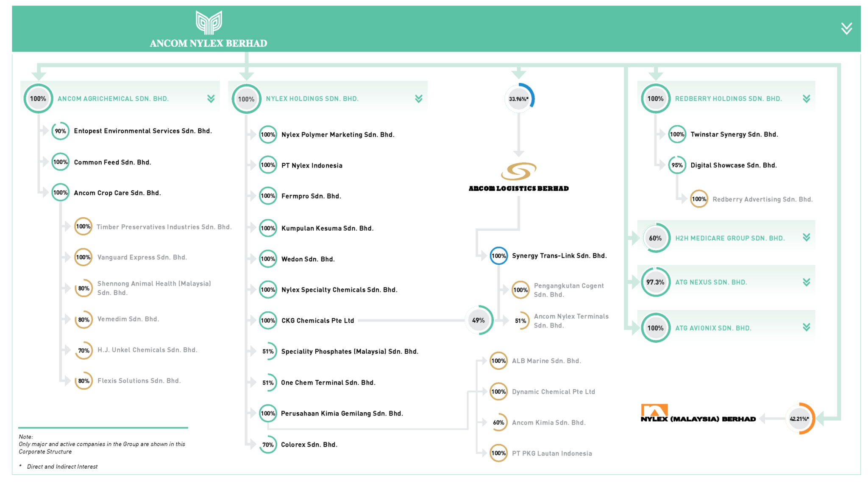The image size is (868, 484).
Task: Select ALB Marine Sdn. Bhd.
Action: pyautogui.click(x=546, y=361)
